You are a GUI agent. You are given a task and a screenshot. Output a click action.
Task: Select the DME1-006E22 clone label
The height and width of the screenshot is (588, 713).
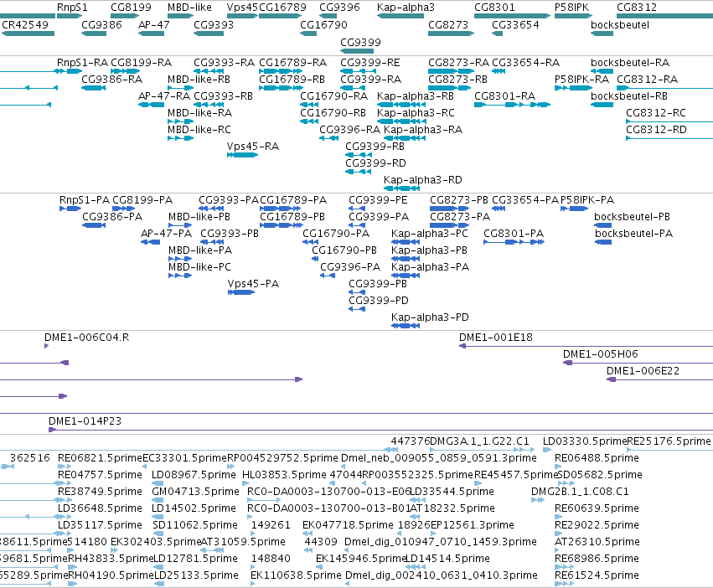click(x=643, y=370)
